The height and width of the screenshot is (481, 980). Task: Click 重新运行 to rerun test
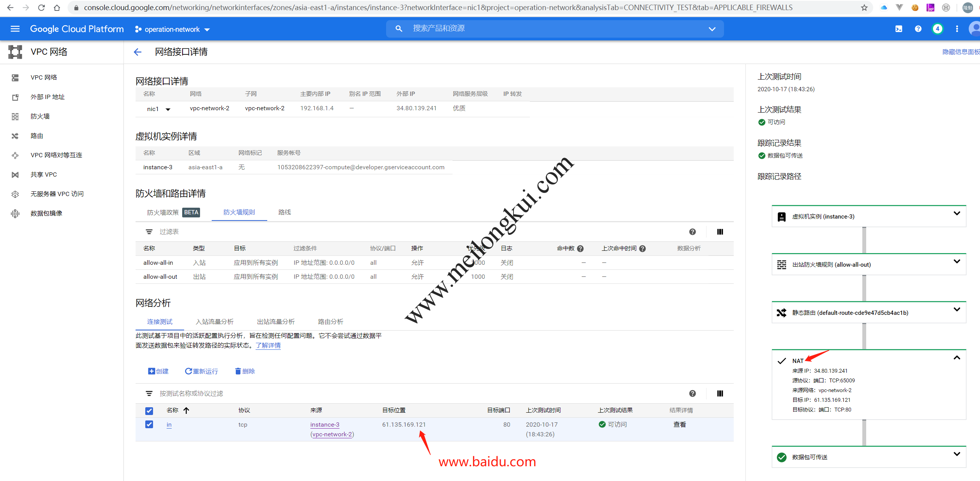[202, 371]
